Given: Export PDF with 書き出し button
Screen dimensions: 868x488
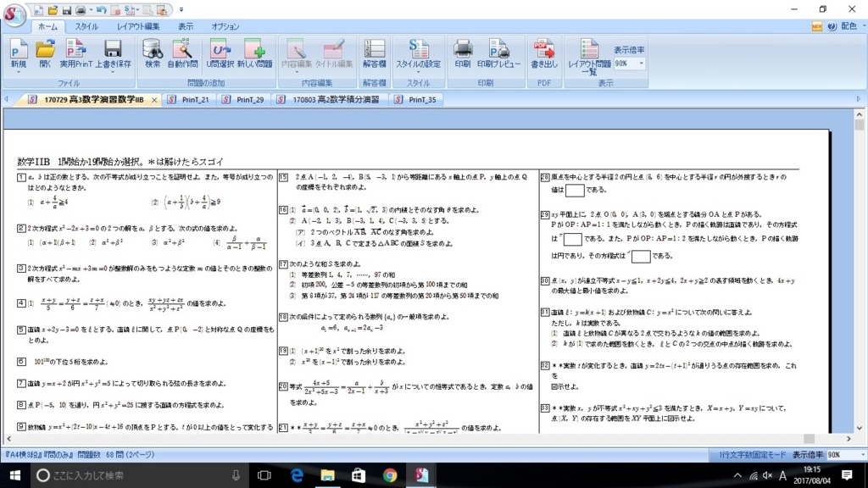Looking at the screenshot, I should coord(543,53).
